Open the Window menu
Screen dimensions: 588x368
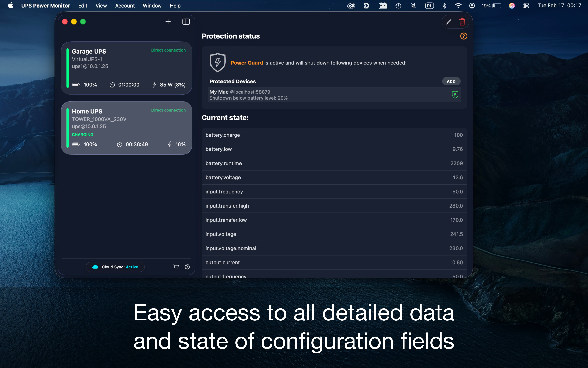point(152,6)
